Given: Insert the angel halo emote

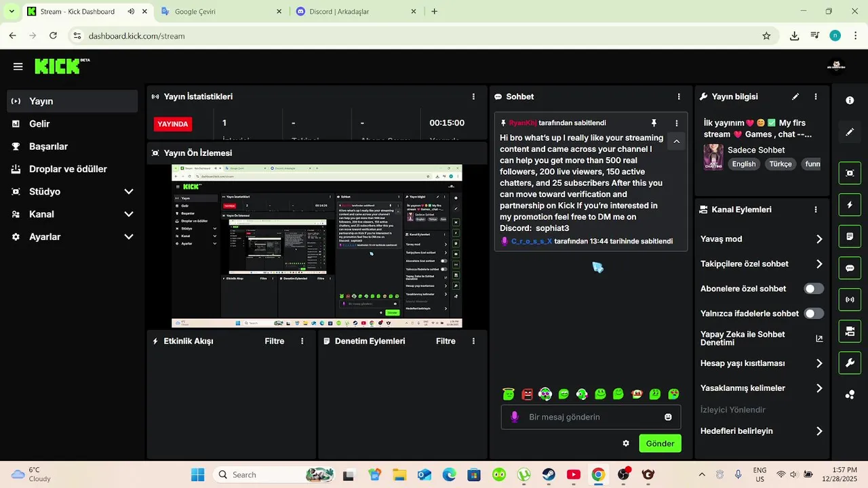Looking at the screenshot, I should [x=509, y=394].
